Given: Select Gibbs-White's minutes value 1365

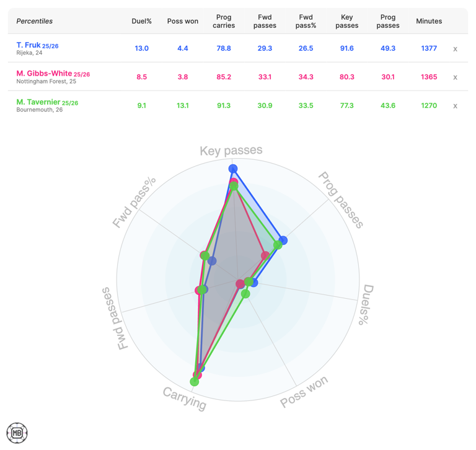Looking at the screenshot, I should click(x=429, y=77).
